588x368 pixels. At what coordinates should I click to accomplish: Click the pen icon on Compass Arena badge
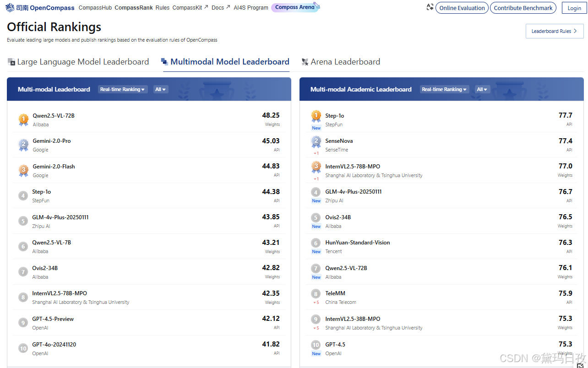316,5
